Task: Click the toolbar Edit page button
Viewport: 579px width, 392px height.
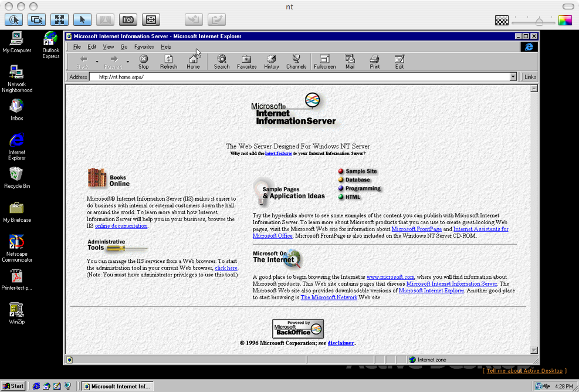Action: point(399,62)
